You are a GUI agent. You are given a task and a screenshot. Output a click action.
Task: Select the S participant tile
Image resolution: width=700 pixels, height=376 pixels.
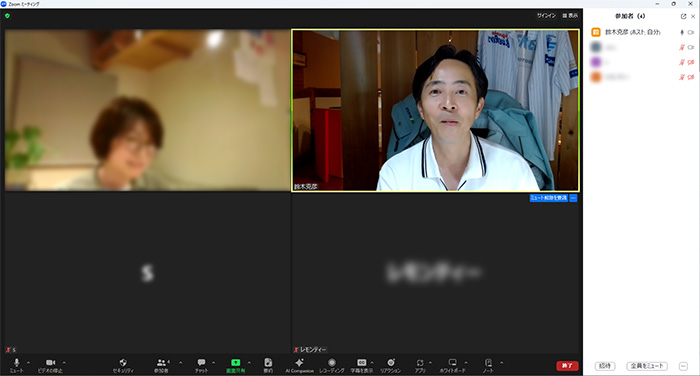coord(147,273)
